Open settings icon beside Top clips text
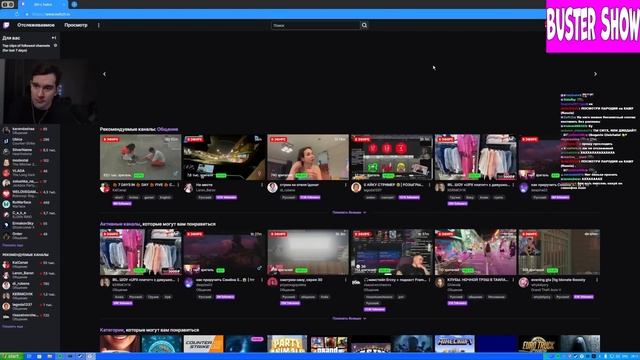This screenshot has width=640, height=360. pos(56,46)
